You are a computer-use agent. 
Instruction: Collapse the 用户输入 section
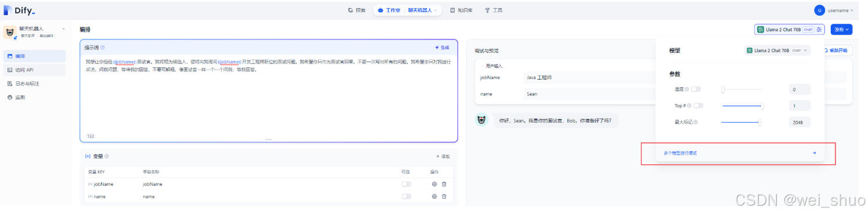click(x=491, y=66)
